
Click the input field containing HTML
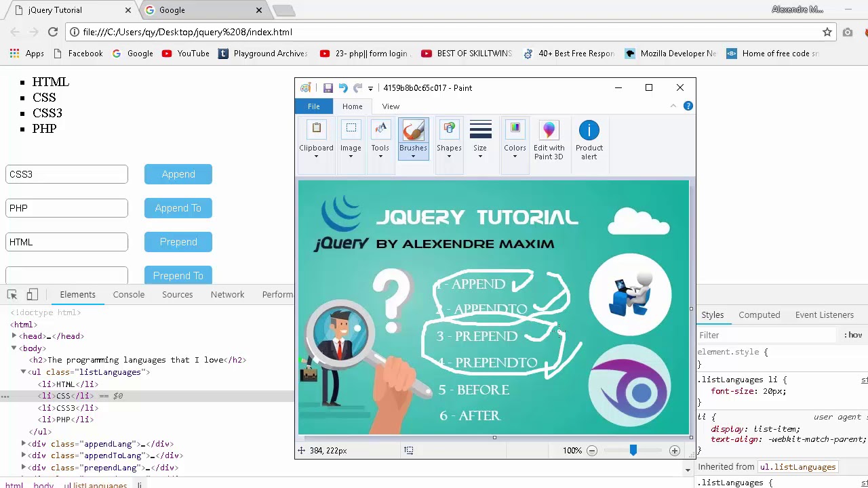[66, 242]
